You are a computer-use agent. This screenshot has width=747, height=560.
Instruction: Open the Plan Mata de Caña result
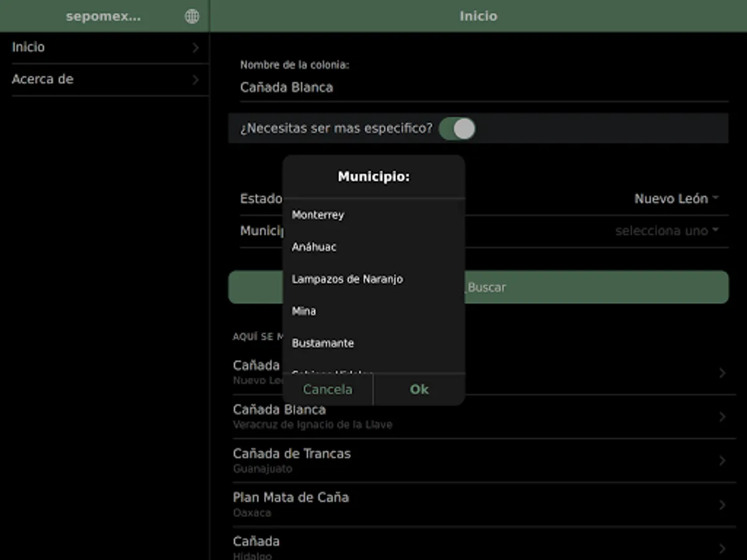click(x=478, y=505)
